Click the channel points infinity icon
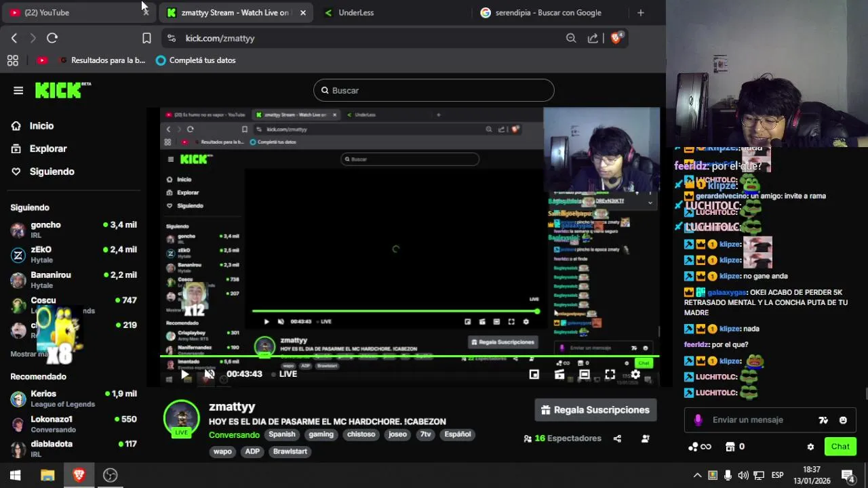This screenshot has height=488, width=868. click(699, 447)
